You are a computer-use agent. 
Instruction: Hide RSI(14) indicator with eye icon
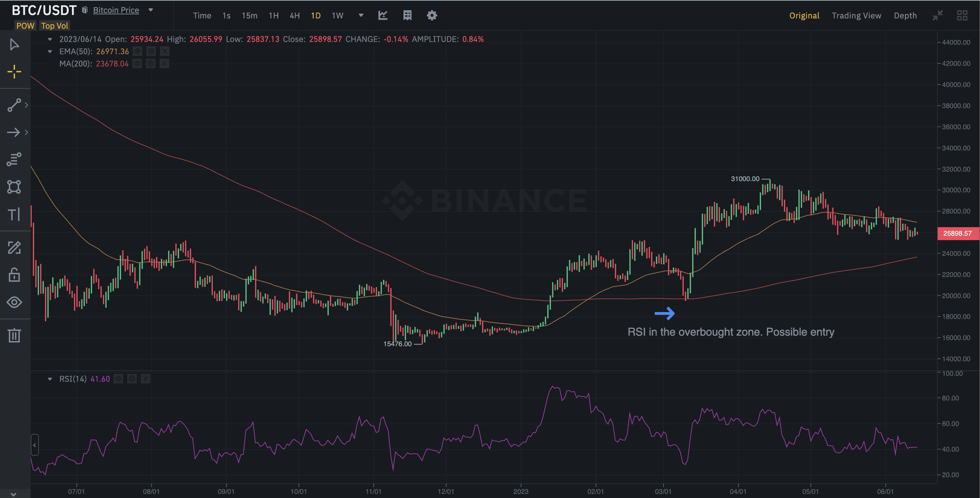(x=119, y=379)
